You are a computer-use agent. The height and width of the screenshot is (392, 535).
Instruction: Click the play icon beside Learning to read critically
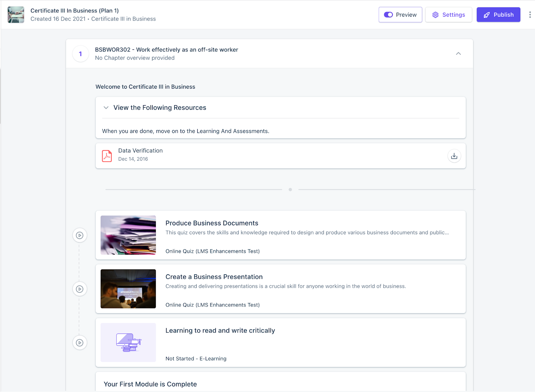(x=80, y=343)
